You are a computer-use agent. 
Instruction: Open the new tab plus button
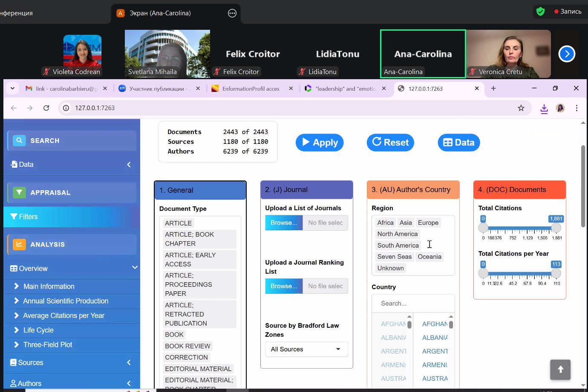(x=493, y=89)
